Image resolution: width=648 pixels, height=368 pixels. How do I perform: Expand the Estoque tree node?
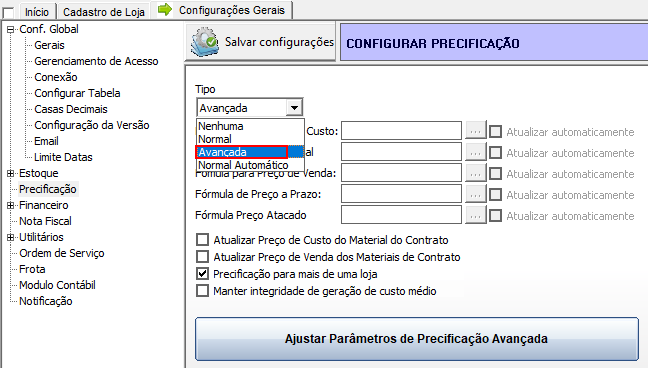tap(11, 173)
